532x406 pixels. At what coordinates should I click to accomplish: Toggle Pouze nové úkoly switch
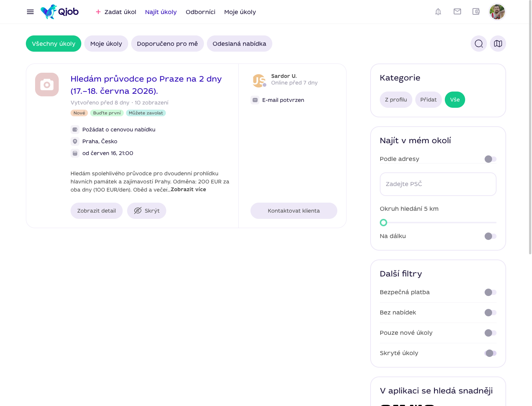[491, 333]
